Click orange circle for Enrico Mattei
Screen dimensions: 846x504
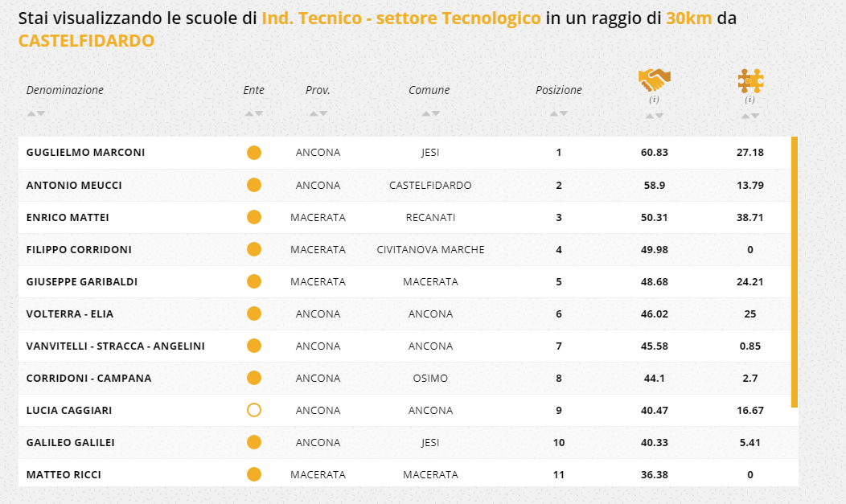point(254,217)
